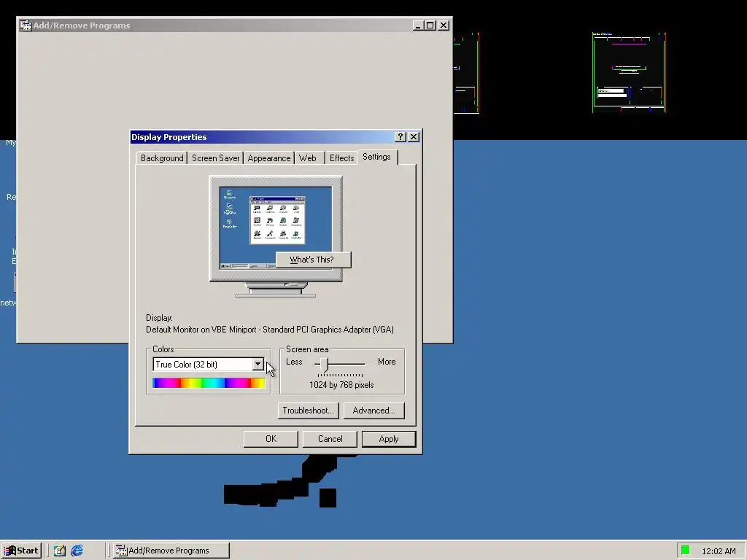Minimize the Add/Remove Programs window
The height and width of the screenshot is (560, 747).
(418, 26)
